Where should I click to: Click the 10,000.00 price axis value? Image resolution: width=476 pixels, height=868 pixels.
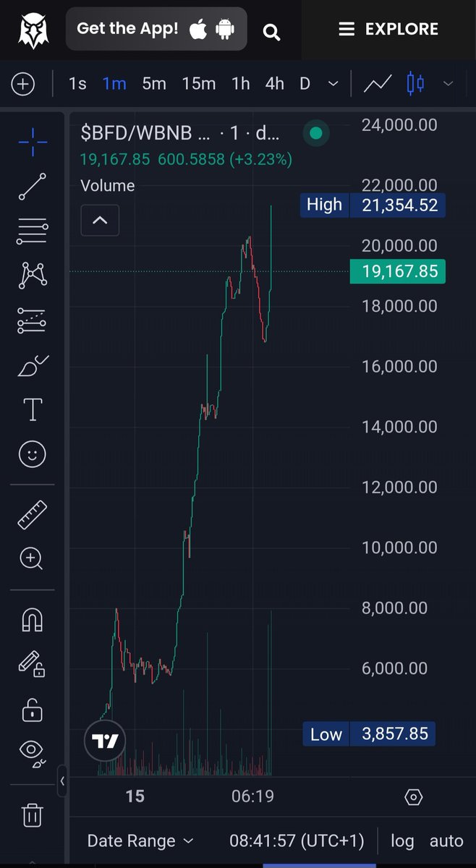(399, 548)
